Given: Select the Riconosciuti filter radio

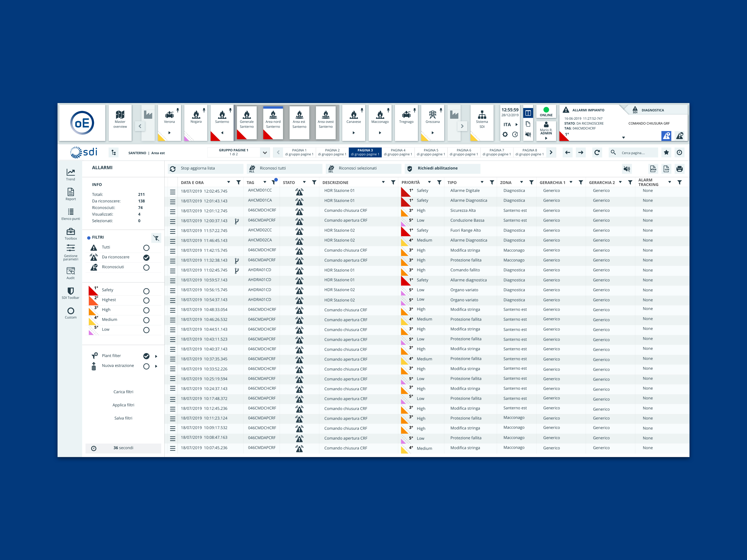Looking at the screenshot, I should point(146,267).
